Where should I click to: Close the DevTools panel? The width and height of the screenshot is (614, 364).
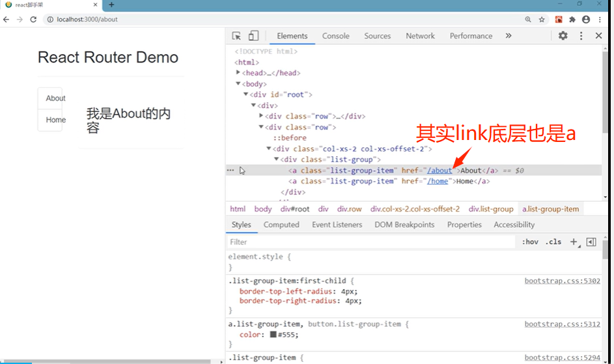(599, 36)
